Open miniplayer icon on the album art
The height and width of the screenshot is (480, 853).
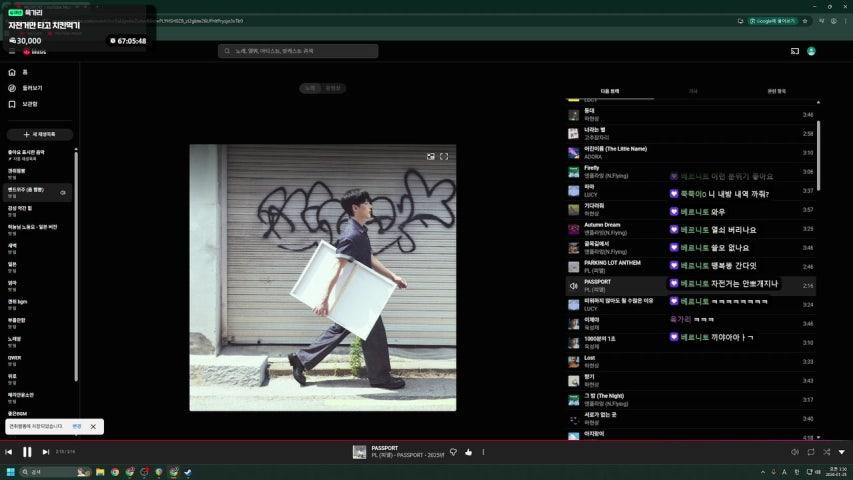coord(431,156)
